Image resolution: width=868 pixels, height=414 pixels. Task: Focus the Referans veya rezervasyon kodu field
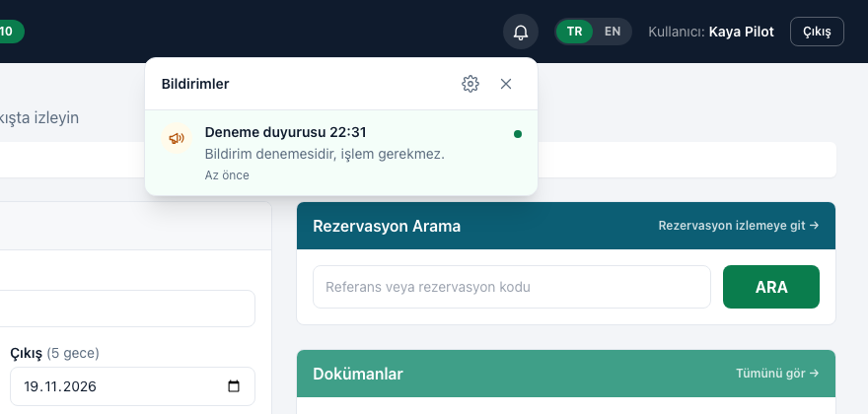click(512, 287)
